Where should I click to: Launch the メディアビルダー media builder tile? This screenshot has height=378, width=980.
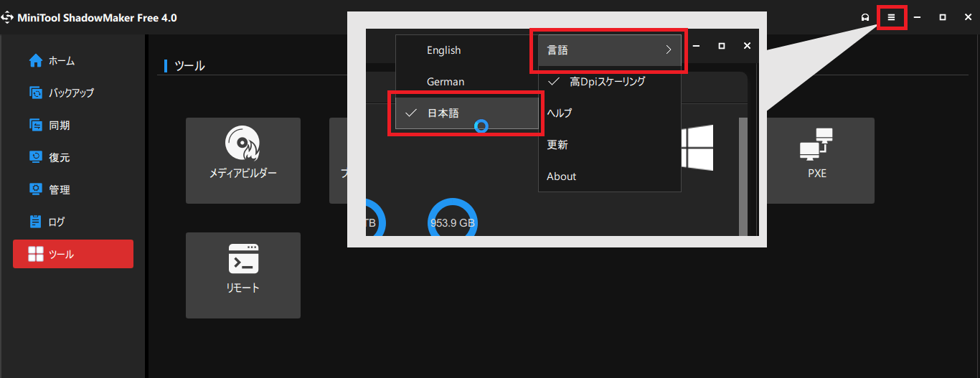[242, 160]
